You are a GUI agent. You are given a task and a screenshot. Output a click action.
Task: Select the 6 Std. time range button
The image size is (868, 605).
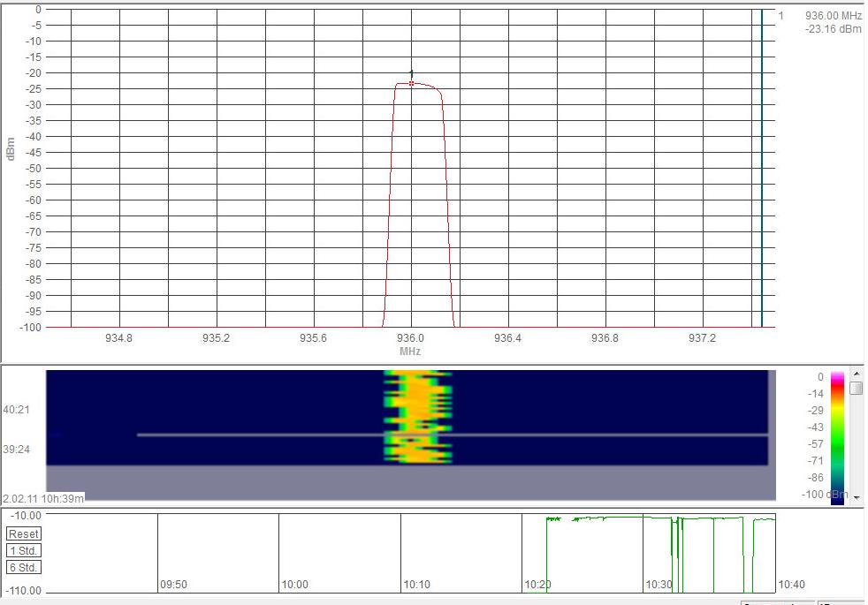click(x=24, y=567)
